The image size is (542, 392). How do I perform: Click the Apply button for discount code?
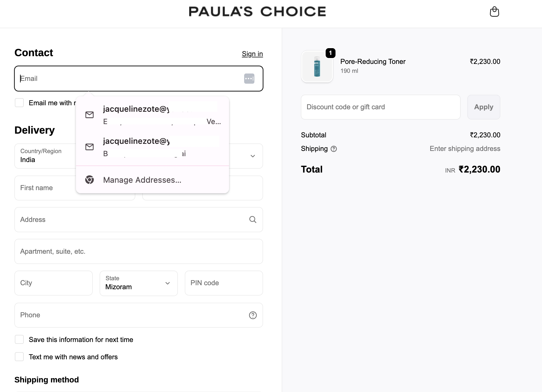pos(483,107)
